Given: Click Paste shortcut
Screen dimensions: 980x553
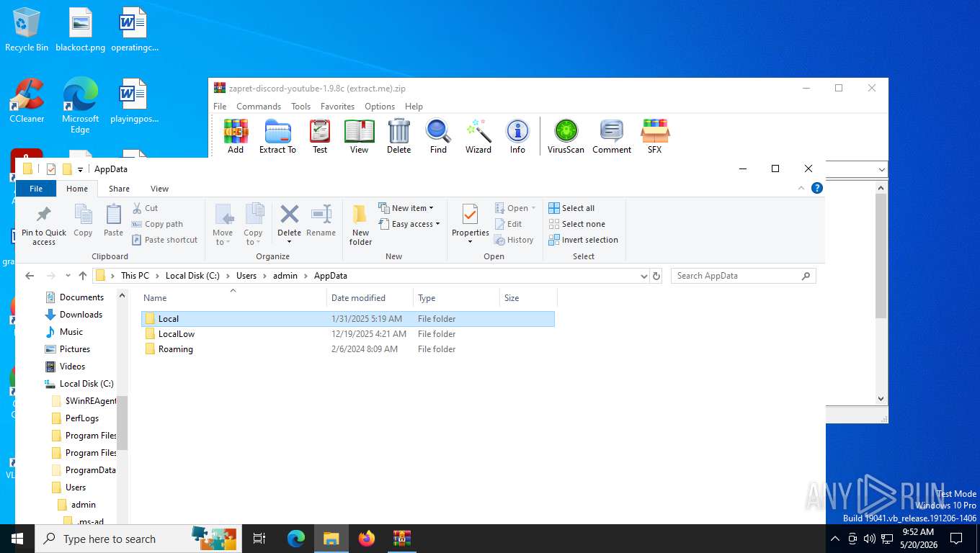Looking at the screenshot, I should click(x=164, y=240).
